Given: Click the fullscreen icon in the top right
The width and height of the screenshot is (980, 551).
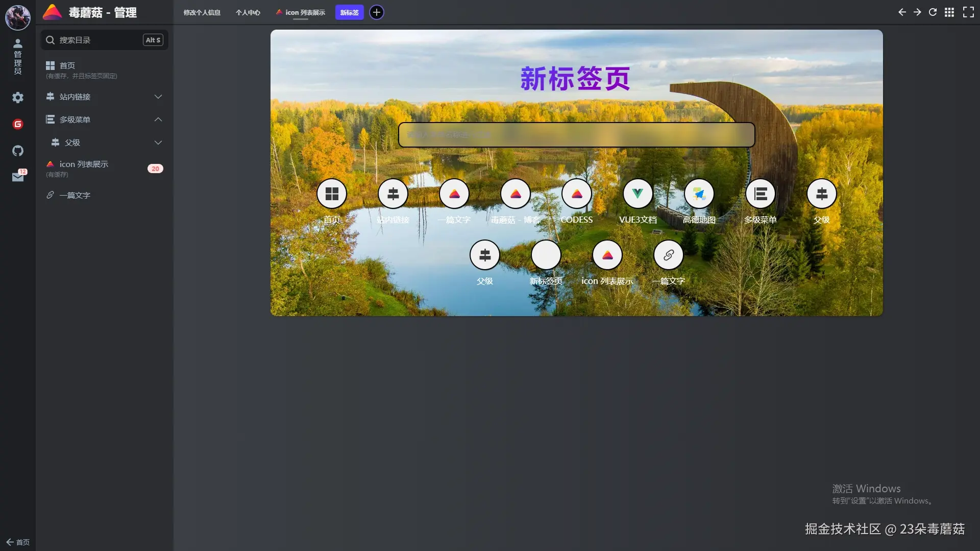Looking at the screenshot, I should (x=967, y=12).
